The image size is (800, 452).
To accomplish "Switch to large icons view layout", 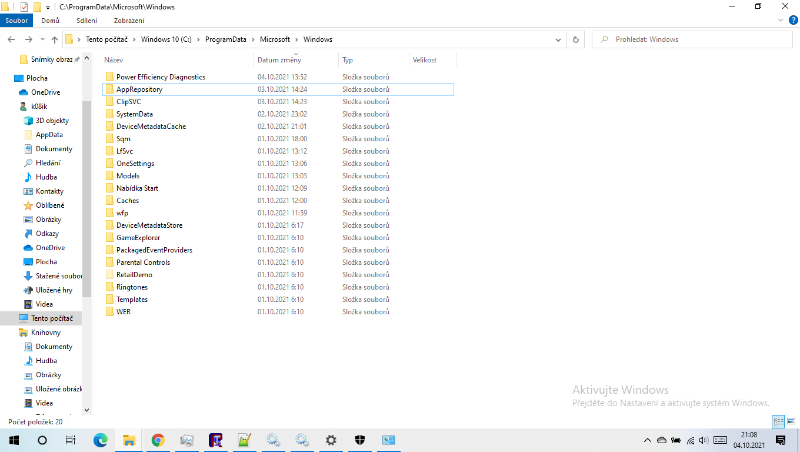I will pyautogui.click(x=791, y=421).
